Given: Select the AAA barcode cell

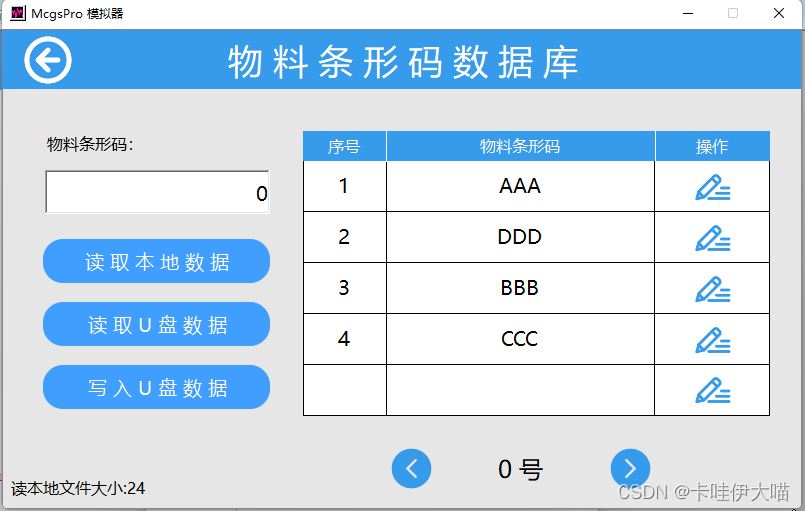Looking at the screenshot, I should pyautogui.click(x=520, y=187).
